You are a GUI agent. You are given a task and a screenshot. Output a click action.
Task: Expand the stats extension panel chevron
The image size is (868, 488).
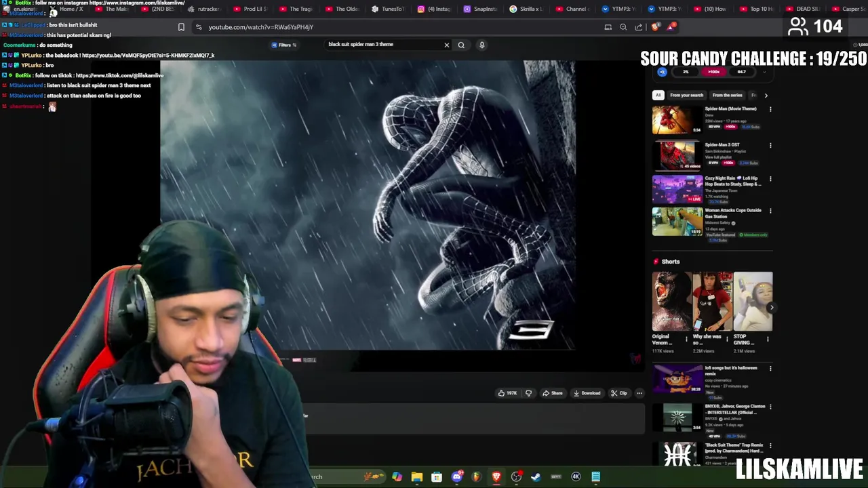point(765,72)
